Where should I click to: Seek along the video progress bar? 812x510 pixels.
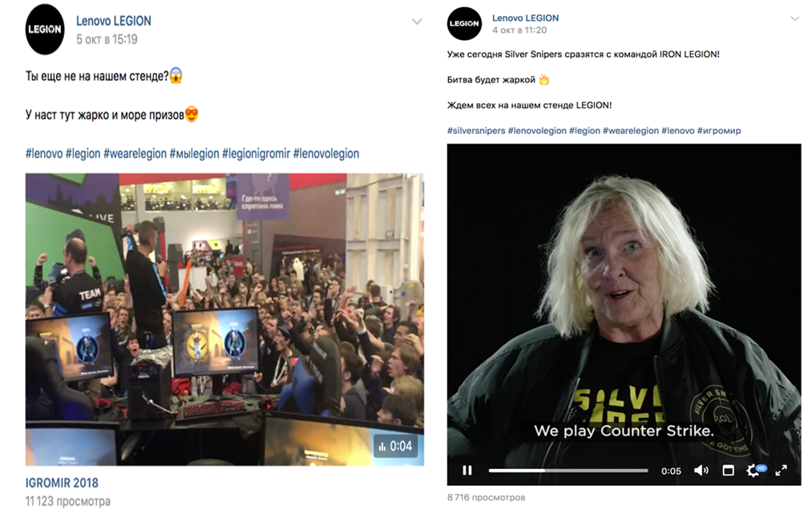coord(568,471)
